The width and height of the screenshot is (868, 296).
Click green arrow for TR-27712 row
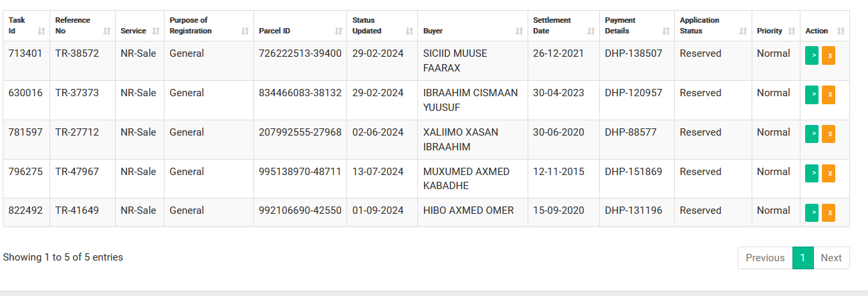pos(812,134)
